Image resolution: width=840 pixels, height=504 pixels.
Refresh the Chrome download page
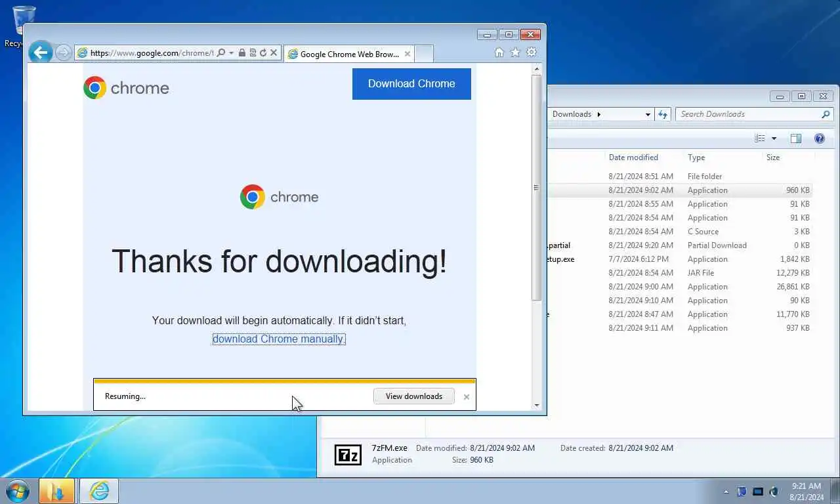[x=263, y=53]
